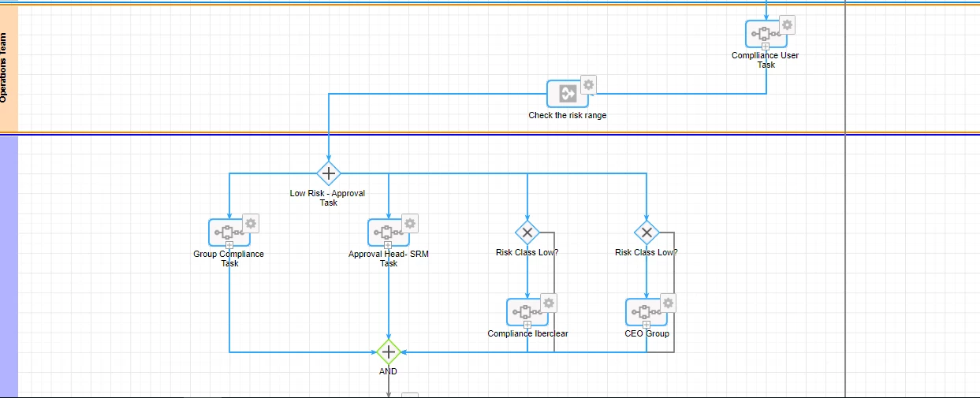Click the Compliance Iberclear label text
Image resolution: width=980 pixels, height=398 pixels.
(x=527, y=333)
